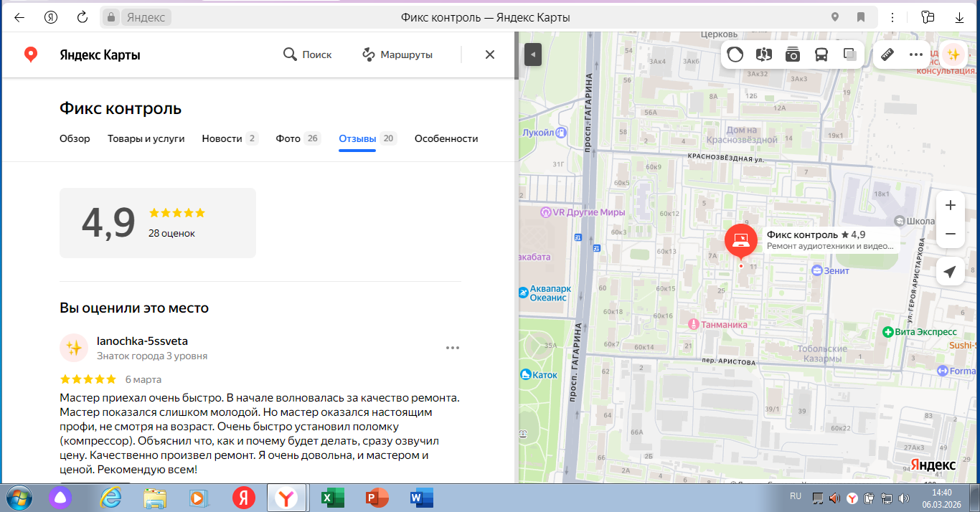The height and width of the screenshot is (512, 980).
Task: Click the RU language indicator in the system tray
Action: [x=796, y=496]
